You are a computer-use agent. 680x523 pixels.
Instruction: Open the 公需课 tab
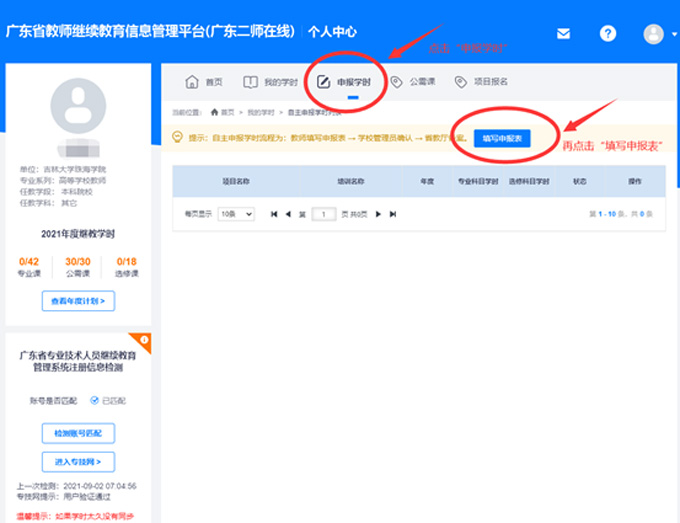point(414,82)
